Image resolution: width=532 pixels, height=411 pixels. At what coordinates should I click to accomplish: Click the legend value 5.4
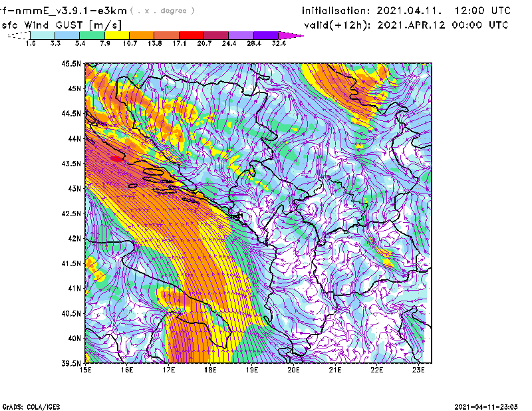coord(80,43)
